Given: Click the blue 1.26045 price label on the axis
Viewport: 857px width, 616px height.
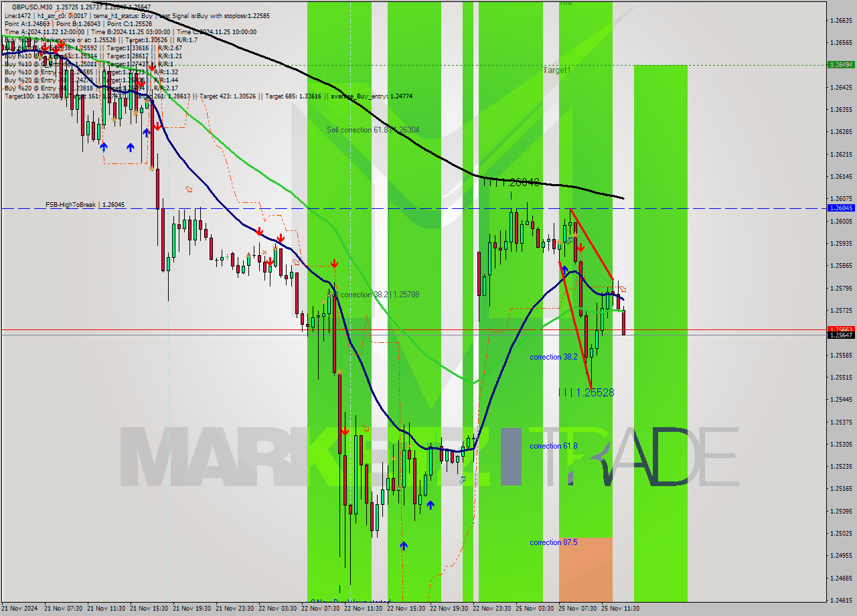Looking at the screenshot, I should [x=840, y=208].
